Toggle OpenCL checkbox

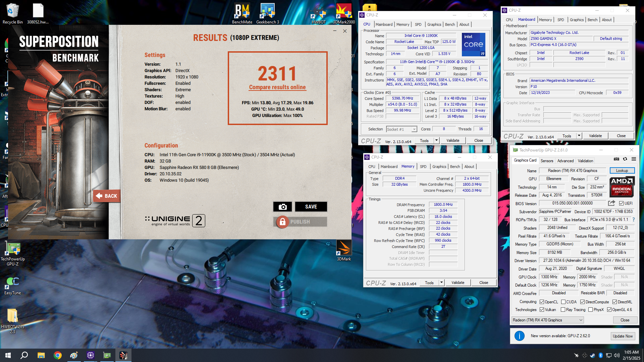click(542, 302)
